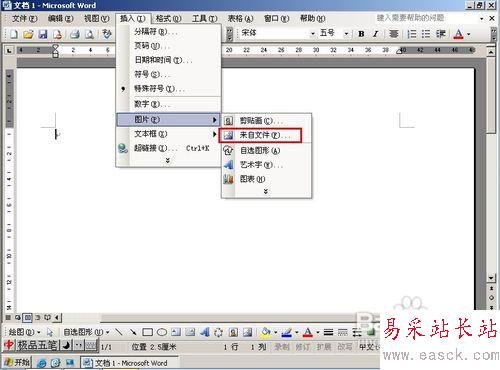
Task: Click the 开始 Start button
Action: [x=17, y=362]
